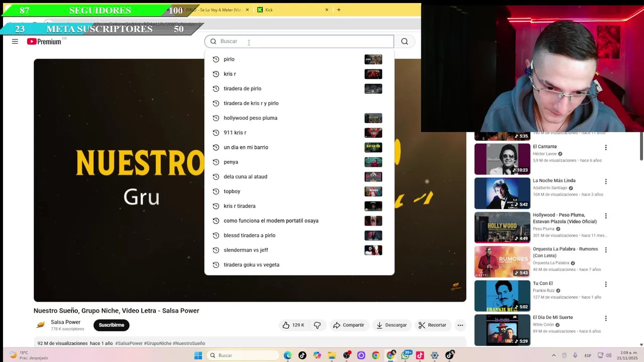
Task: Show hidden system tray icons chevron
Action: point(553,355)
